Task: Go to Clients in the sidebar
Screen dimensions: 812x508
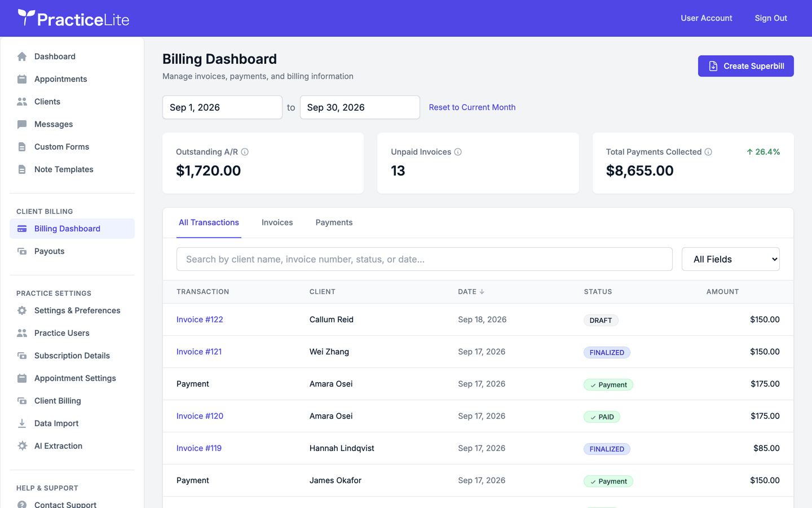Action: pos(72,102)
